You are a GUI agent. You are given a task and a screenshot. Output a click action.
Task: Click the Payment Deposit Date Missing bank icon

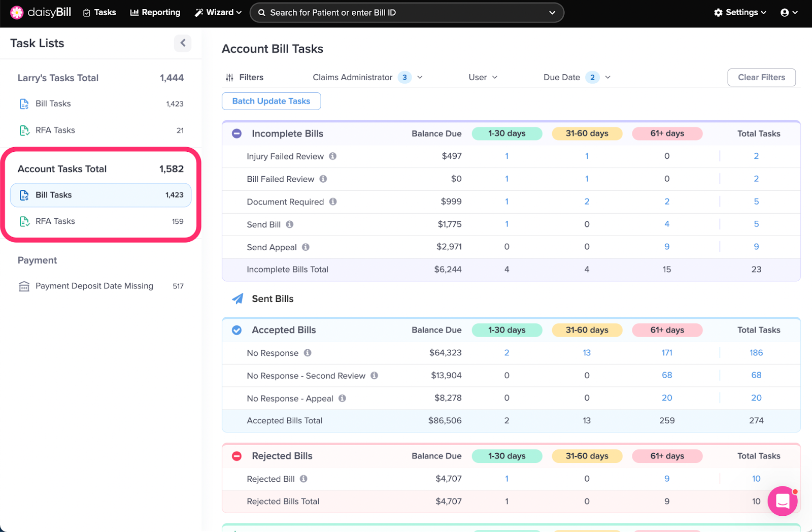tap(24, 286)
